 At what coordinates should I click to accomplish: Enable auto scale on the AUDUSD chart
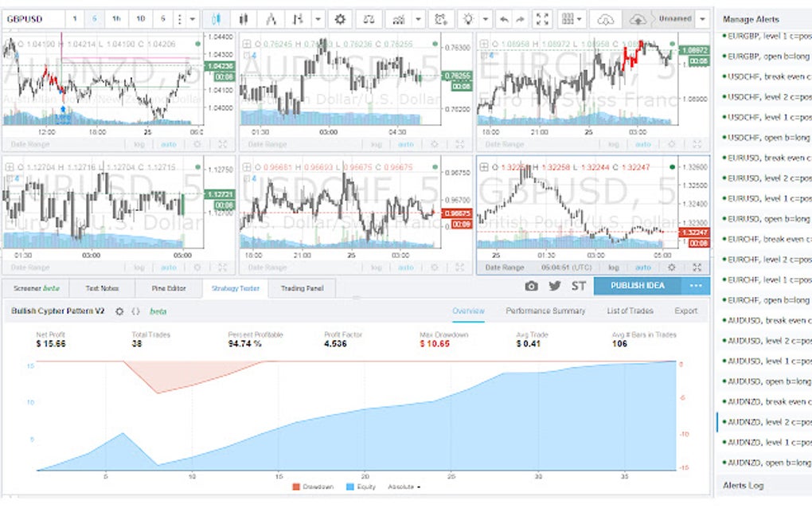406,145
